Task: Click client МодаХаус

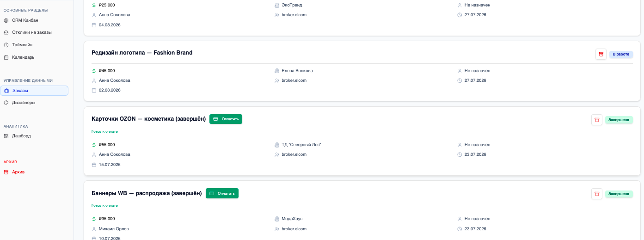Action: coord(292,219)
